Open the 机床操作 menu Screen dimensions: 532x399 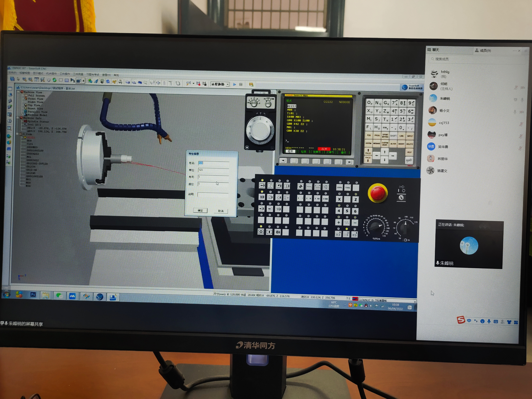click(x=51, y=74)
